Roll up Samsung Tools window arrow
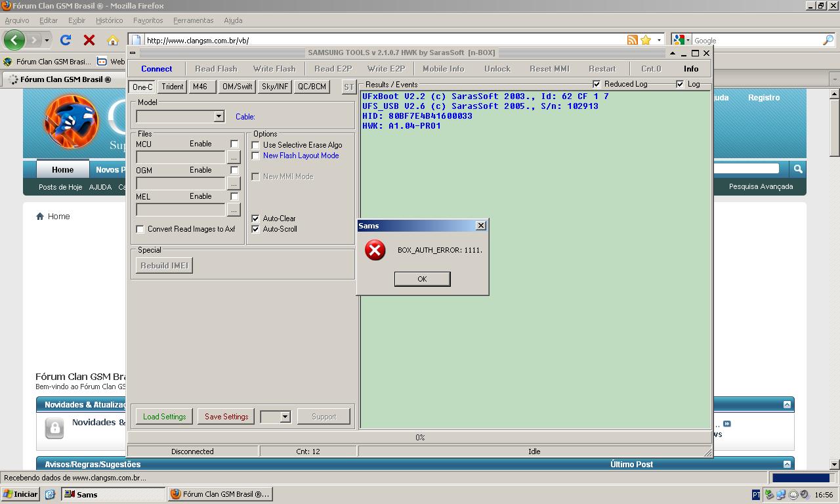This screenshot has height=504, width=840. point(673,52)
